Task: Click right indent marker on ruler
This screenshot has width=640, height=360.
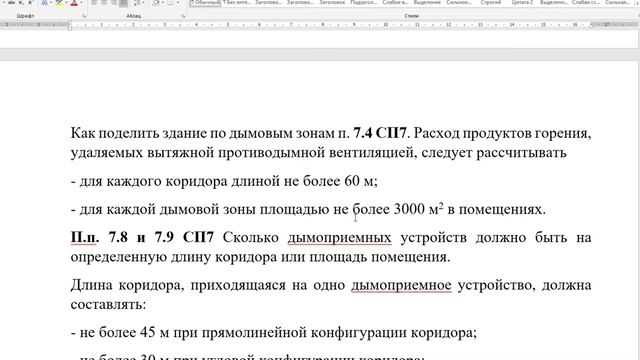Action: 591,26
